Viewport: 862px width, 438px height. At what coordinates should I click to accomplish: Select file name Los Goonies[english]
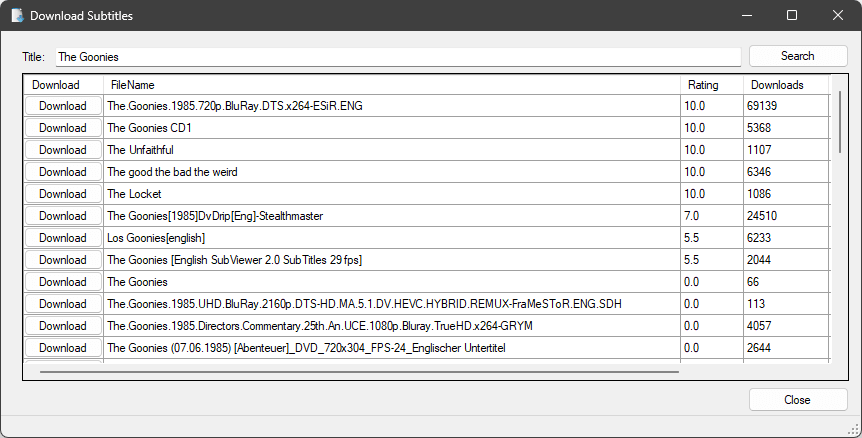(156, 238)
